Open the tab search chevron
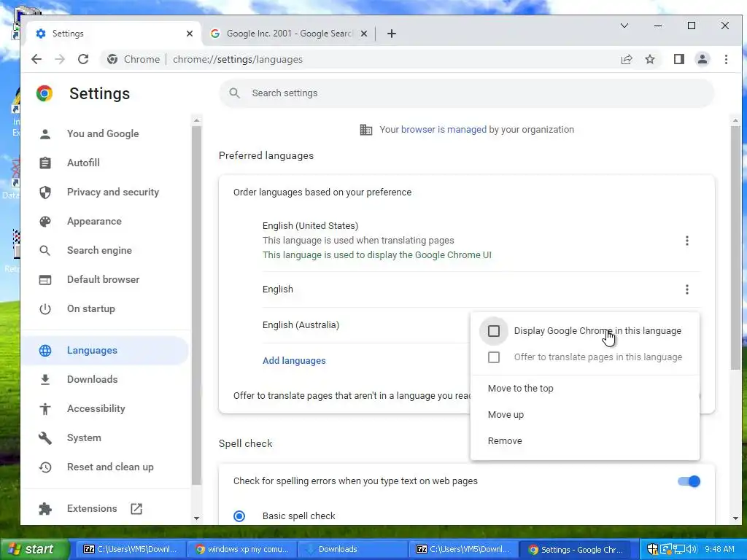The width and height of the screenshot is (747, 560). click(x=624, y=26)
